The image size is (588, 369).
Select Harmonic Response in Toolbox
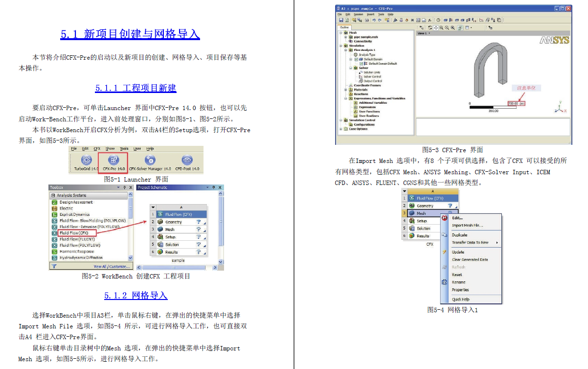point(76,252)
